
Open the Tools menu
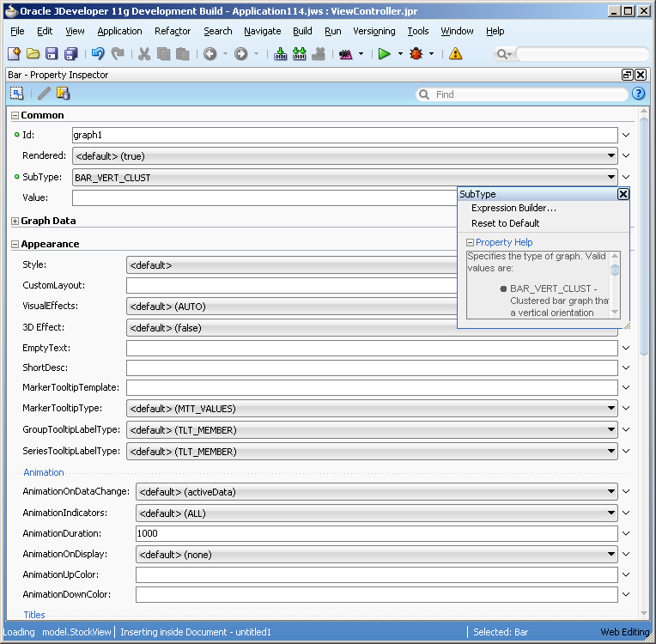click(x=418, y=31)
